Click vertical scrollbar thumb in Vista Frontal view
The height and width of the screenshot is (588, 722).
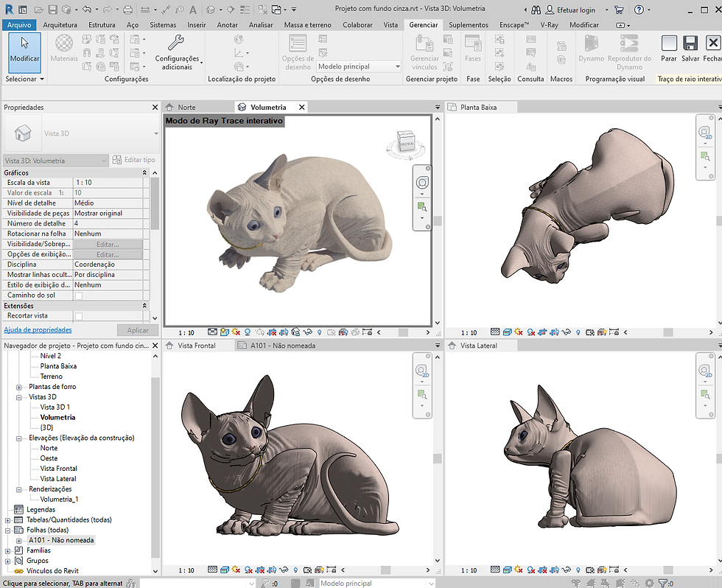tap(438, 458)
